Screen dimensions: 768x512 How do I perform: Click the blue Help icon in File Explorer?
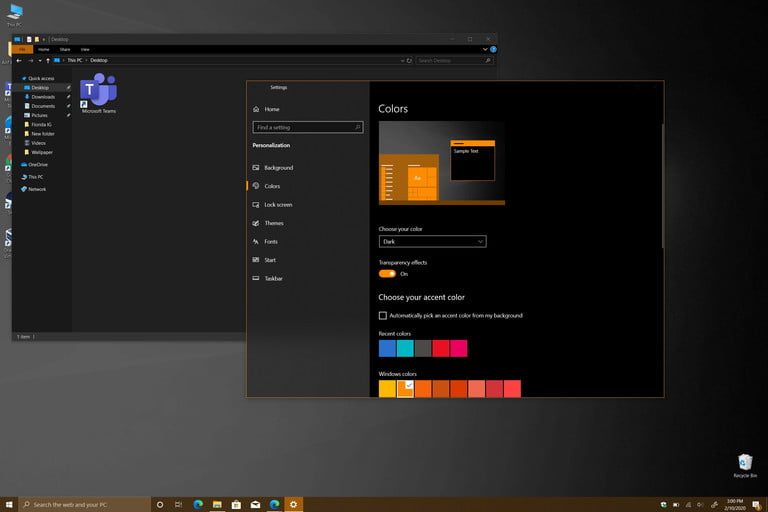pyautogui.click(x=493, y=49)
